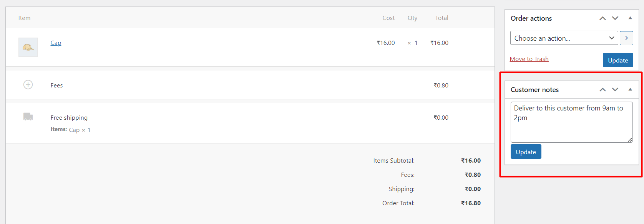This screenshot has width=644, height=224.
Task: Click the arrow button to apply the order action
Action: point(626,38)
